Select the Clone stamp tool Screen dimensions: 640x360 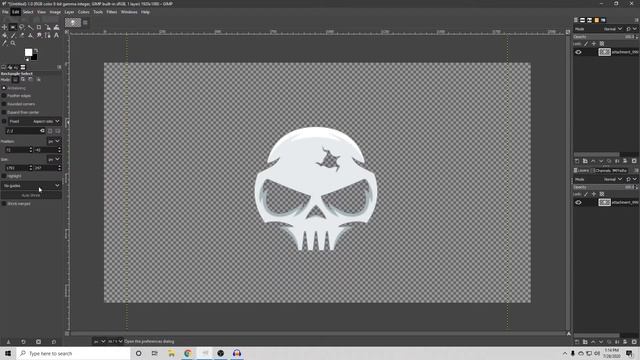point(30,36)
